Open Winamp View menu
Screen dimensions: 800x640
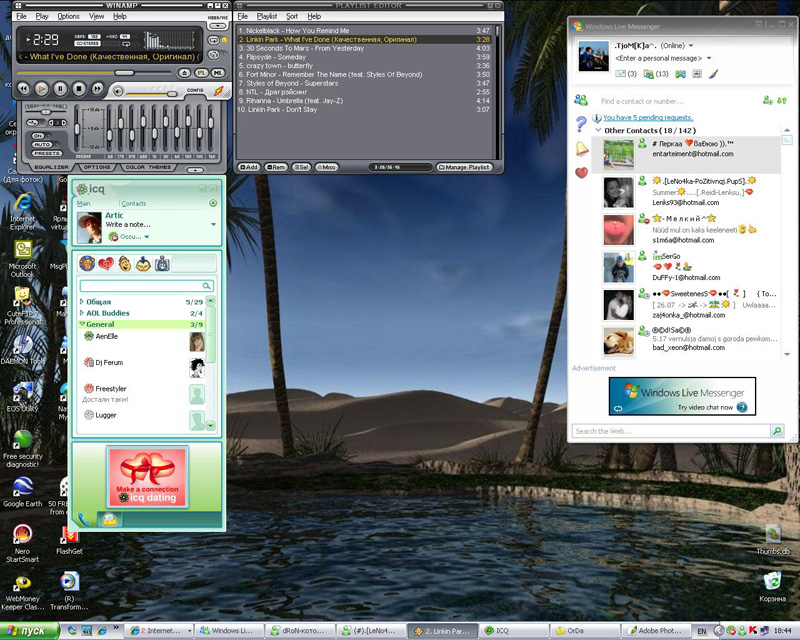[x=96, y=16]
